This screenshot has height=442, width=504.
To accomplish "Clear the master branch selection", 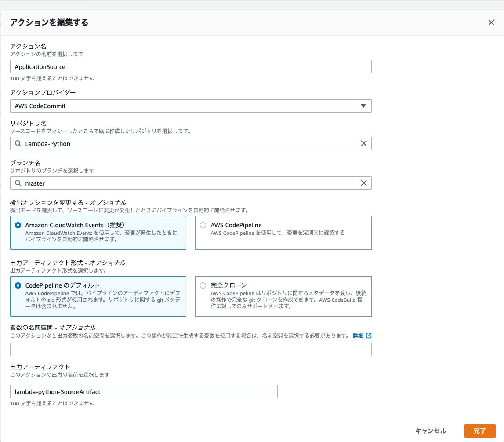I will [x=363, y=183].
